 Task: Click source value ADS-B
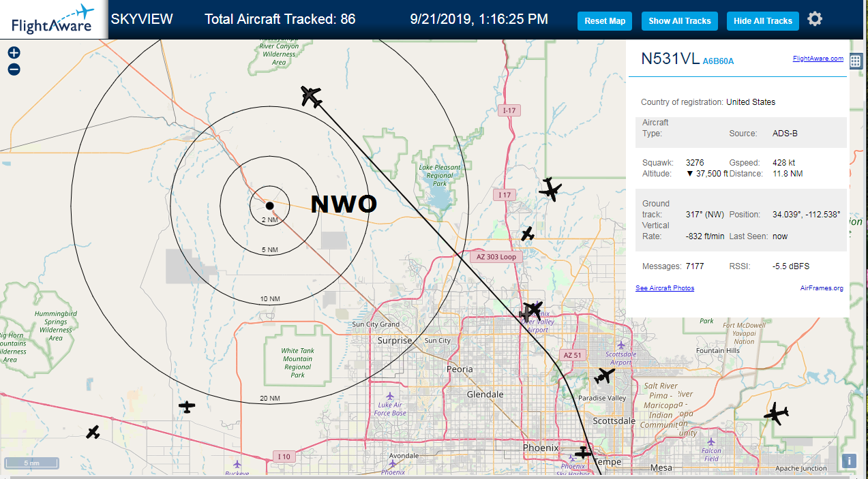[x=785, y=134]
